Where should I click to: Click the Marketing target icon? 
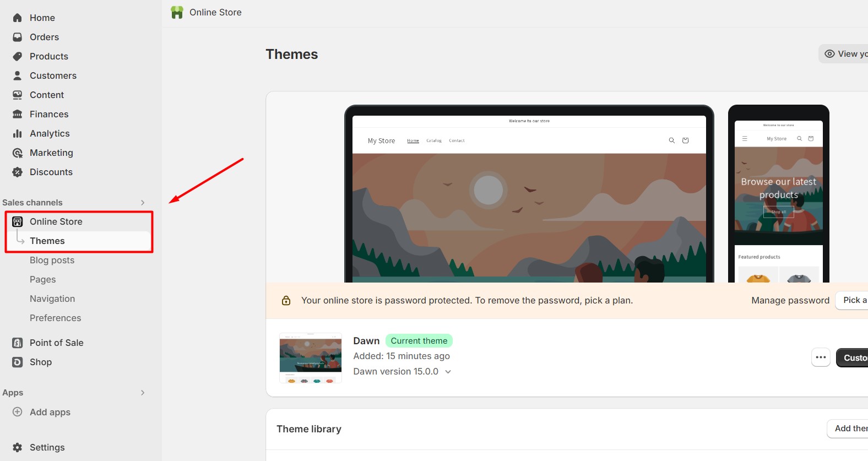18,153
